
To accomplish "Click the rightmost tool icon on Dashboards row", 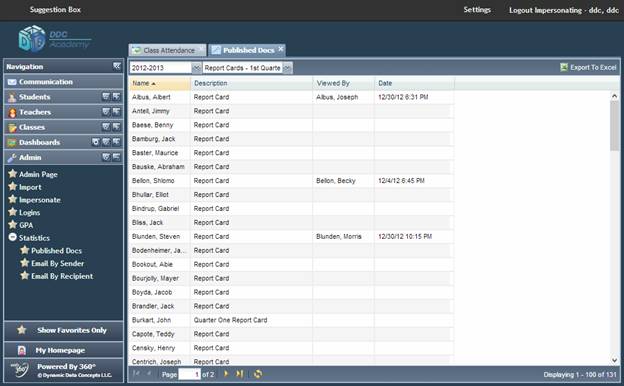I will click(116, 142).
